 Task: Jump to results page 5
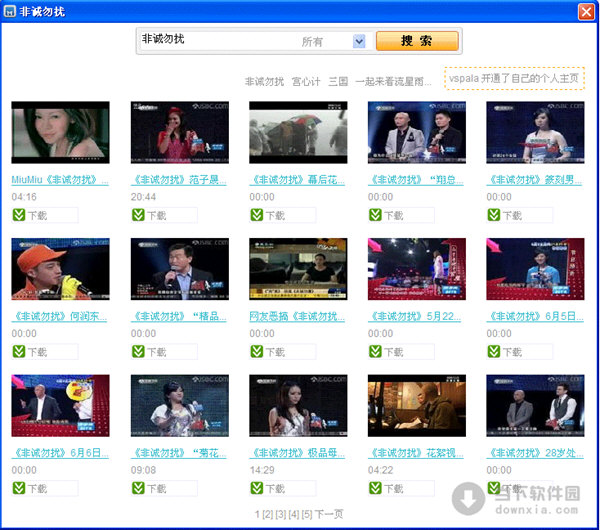click(308, 514)
